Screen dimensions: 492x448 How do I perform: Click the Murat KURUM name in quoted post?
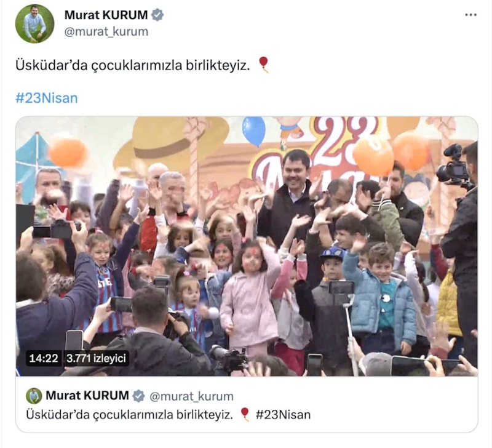[87, 396]
